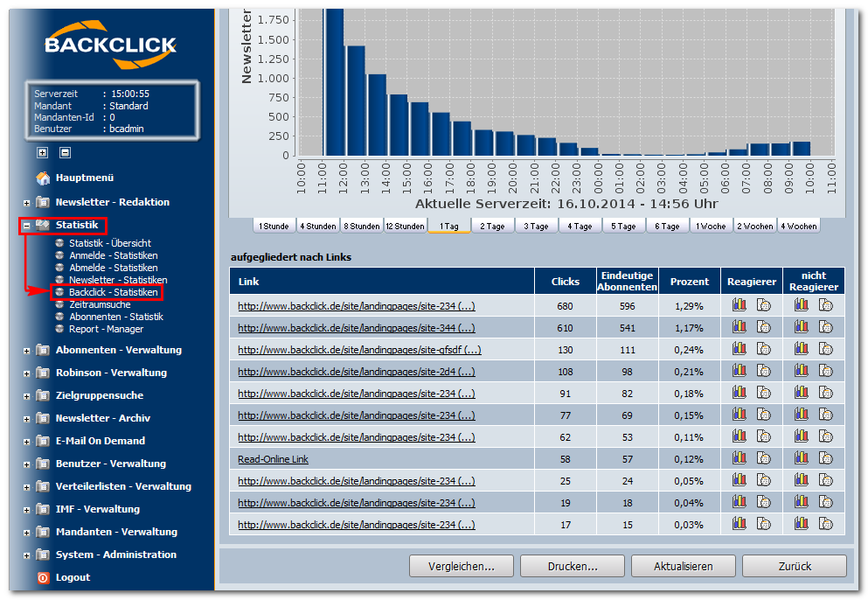Switch to the 2 Tage tab
The width and height of the screenshot is (868, 600).
[x=492, y=226]
